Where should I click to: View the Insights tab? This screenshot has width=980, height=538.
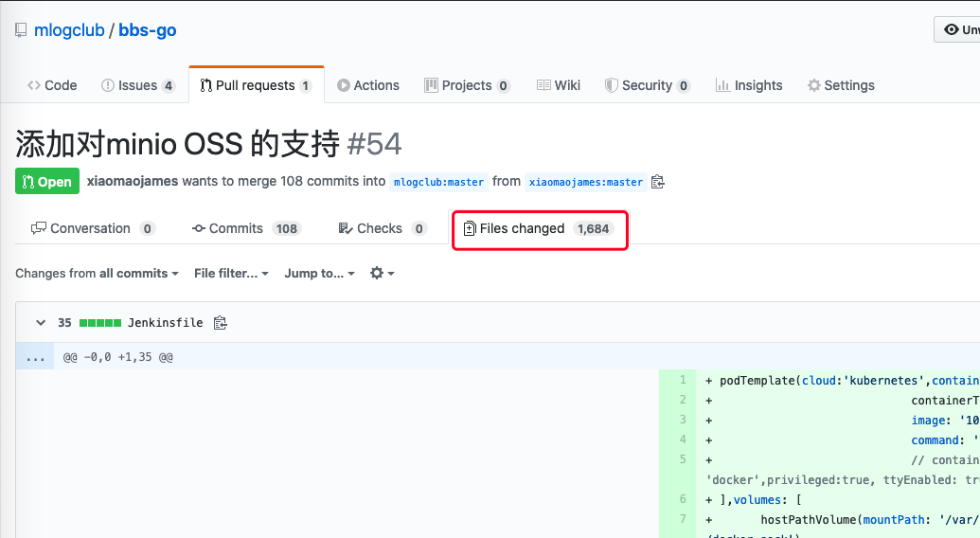coord(749,85)
